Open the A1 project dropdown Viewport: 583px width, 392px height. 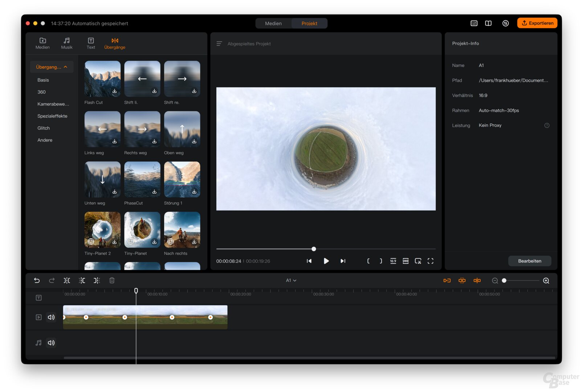(291, 281)
